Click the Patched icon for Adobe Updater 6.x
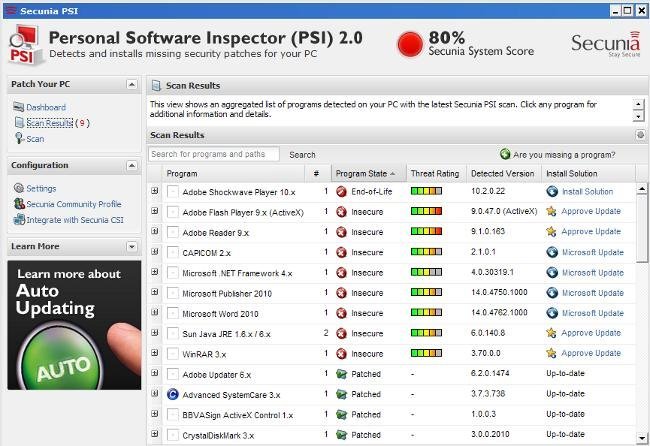This screenshot has width=650, height=446. click(x=342, y=374)
